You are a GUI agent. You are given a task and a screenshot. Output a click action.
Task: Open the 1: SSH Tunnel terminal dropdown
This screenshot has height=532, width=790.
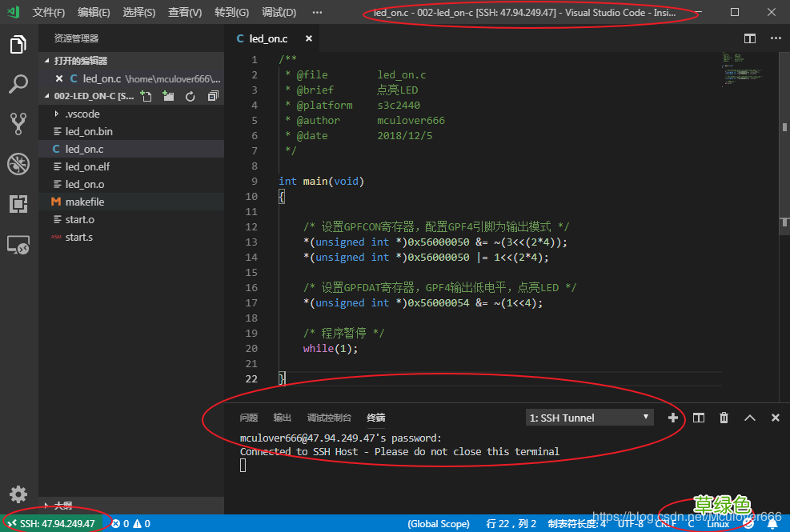point(589,417)
